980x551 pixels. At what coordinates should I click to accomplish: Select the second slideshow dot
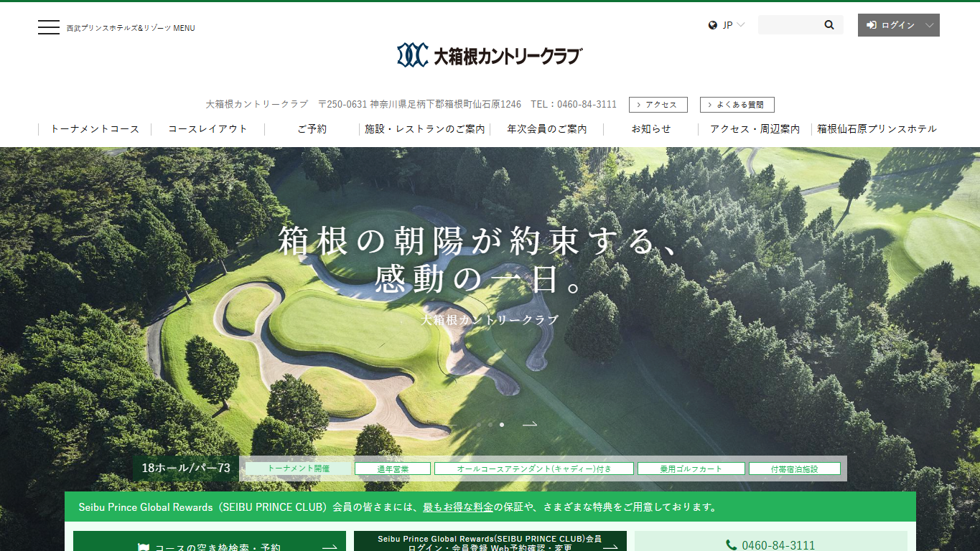(490, 425)
